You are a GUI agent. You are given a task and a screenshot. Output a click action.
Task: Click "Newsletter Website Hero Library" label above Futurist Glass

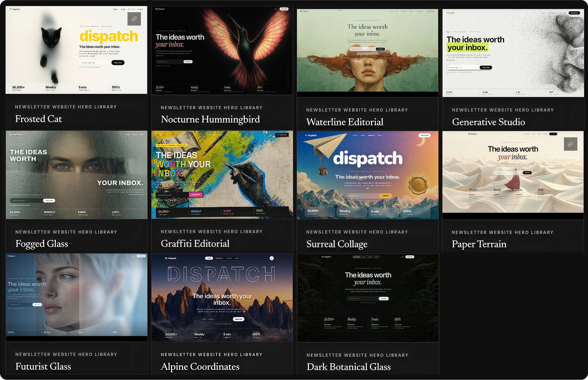(x=66, y=354)
